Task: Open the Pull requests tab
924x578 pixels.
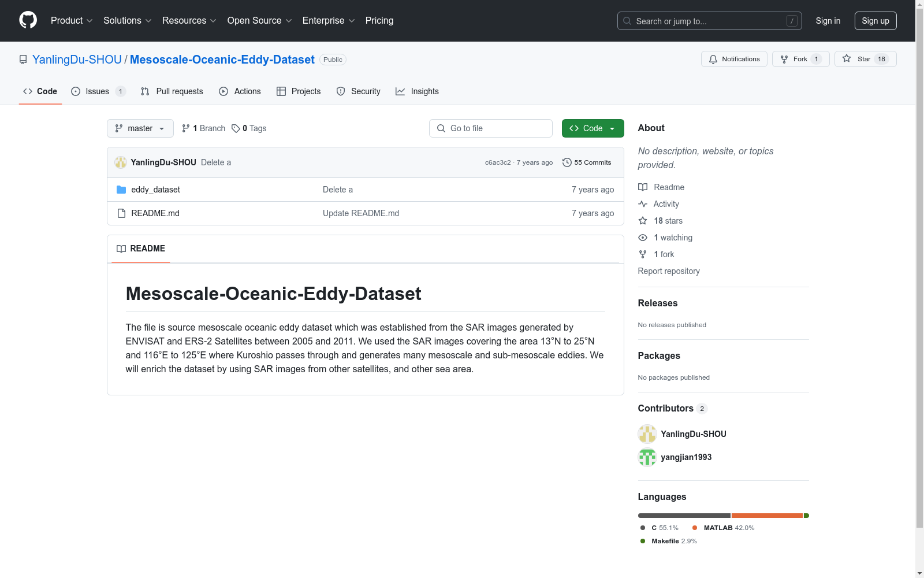Action: coord(172,91)
